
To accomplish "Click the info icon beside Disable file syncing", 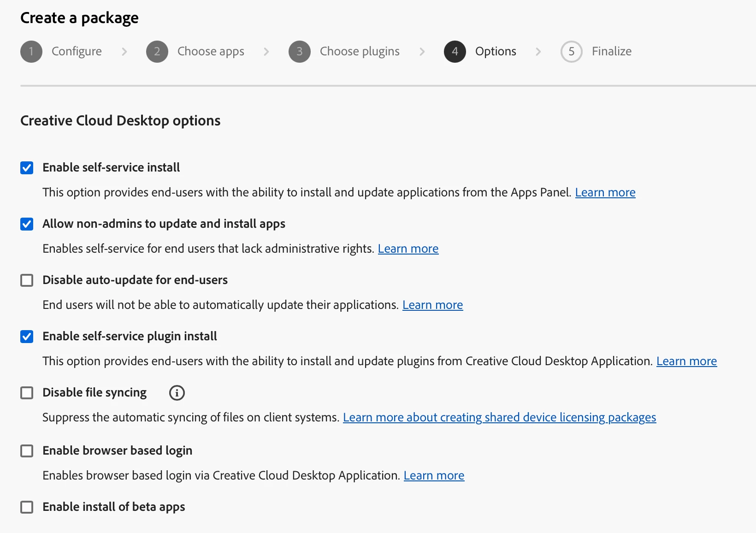I will click(x=177, y=393).
